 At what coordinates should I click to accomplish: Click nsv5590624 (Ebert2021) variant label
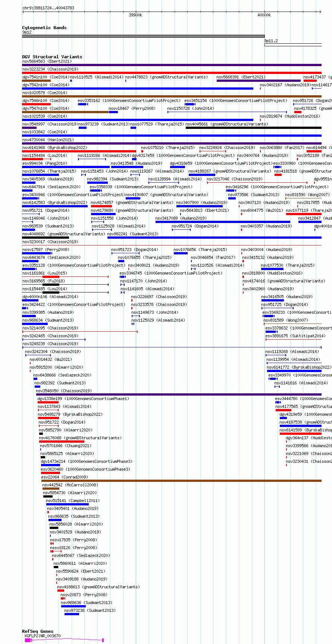81,571
